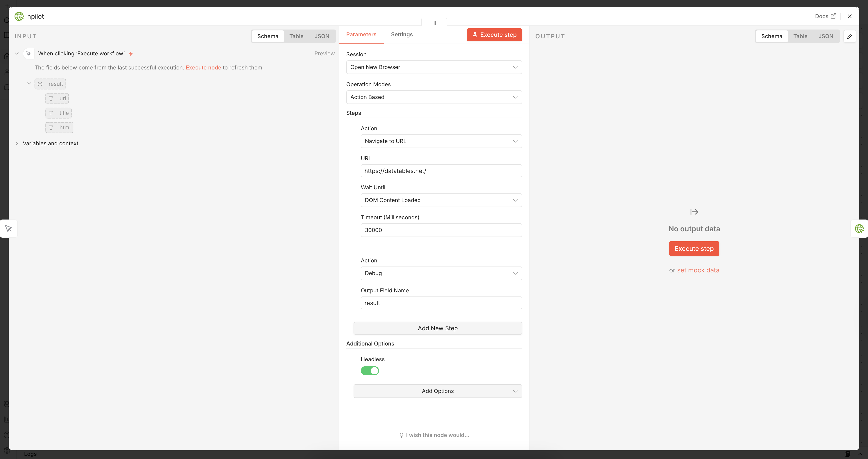Switch output view to Table
Viewport: 868px width, 459px height.
[x=800, y=36]
